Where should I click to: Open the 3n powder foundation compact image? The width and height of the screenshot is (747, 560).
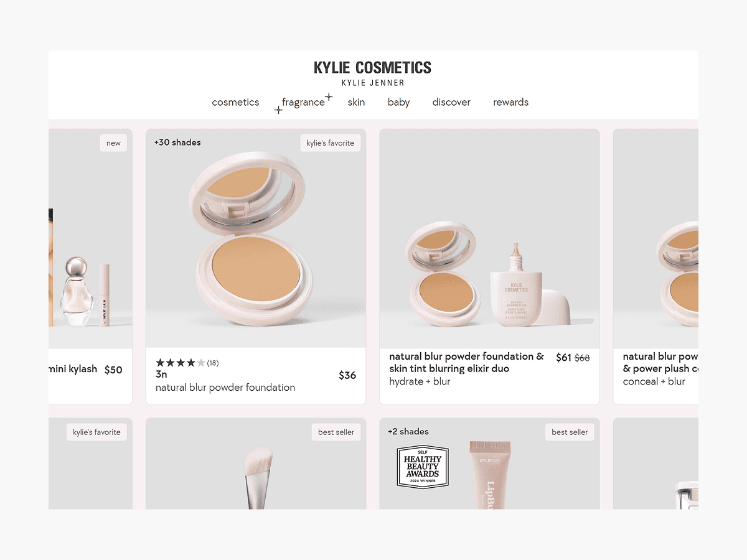click(256, 238)
